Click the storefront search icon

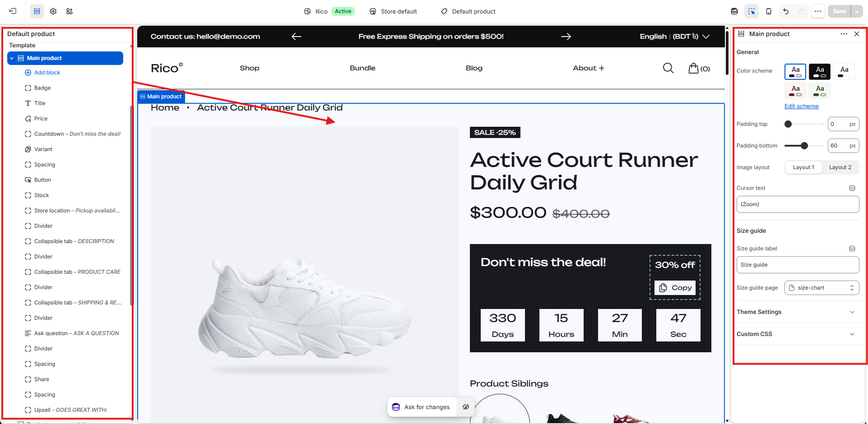668,68
